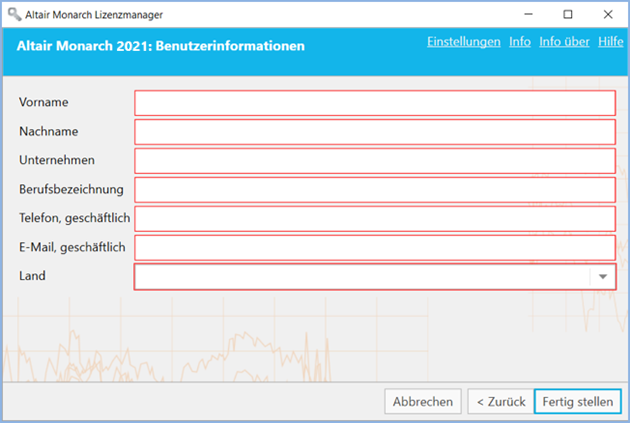Image resolution: width=630 pixels, height=423 pixels.
Task: Expand the Land dropdown arrow
Action: 603,277
